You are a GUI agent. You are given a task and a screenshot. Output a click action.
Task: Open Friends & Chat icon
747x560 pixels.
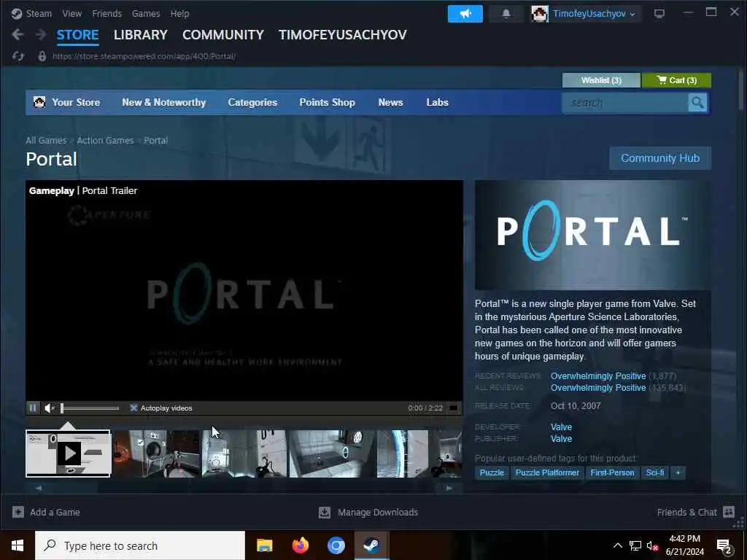pos(729,512)
